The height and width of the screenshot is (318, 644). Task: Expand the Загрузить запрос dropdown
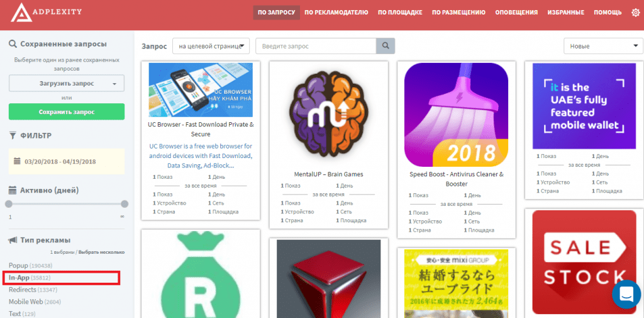pos(67,84)
